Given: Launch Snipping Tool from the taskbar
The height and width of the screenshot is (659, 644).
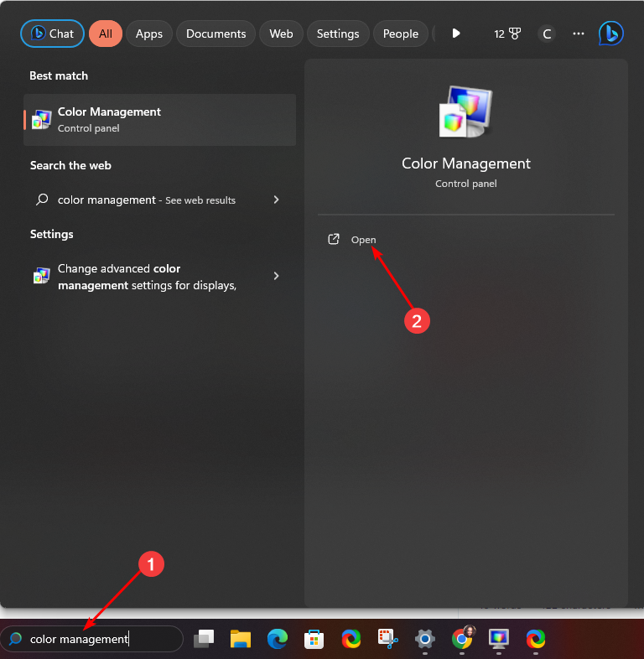Looking at the screenshot, I should click(387, 640).
